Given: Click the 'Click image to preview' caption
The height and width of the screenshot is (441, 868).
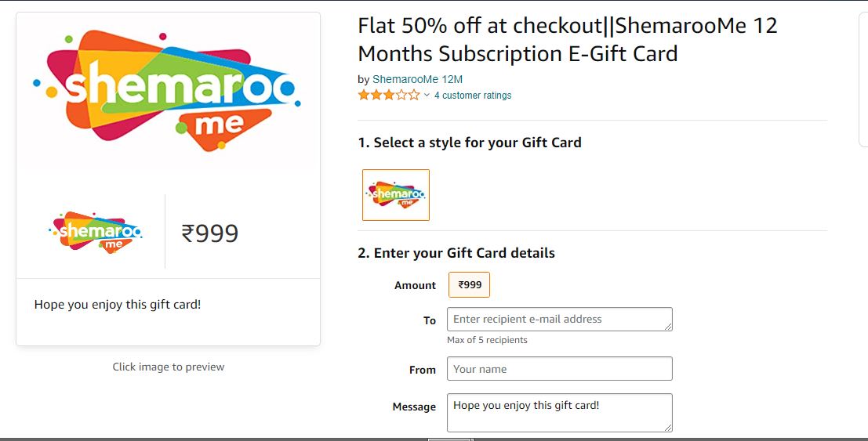Looking at the screenshot, I should tap(169, 367).
